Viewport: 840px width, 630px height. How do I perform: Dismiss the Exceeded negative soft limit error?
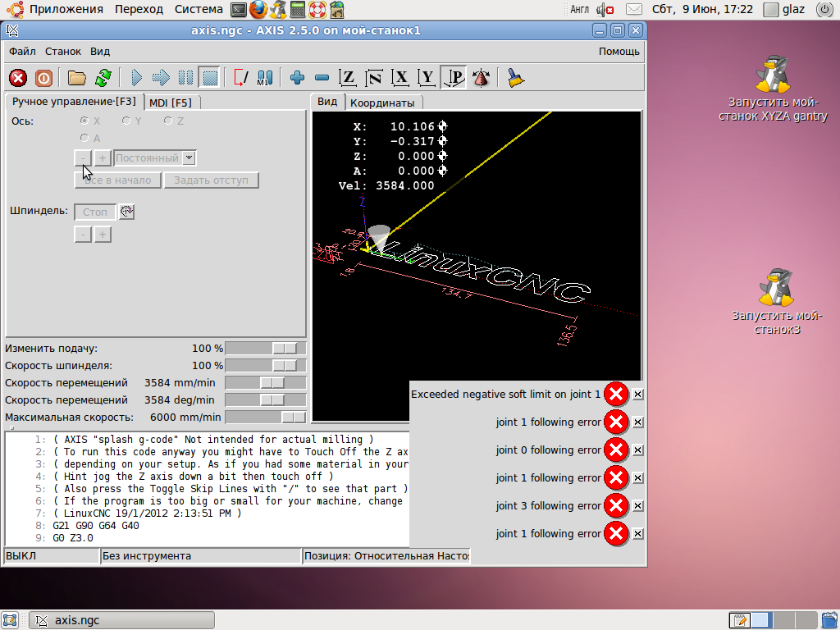pyautogui.click(x=637, y=395)
